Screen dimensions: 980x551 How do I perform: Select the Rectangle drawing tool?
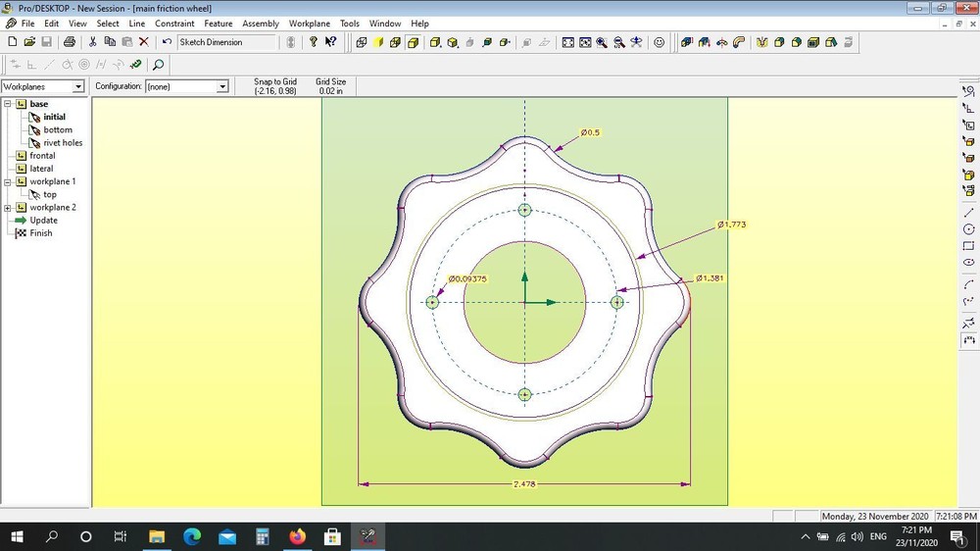pos(969,246)
